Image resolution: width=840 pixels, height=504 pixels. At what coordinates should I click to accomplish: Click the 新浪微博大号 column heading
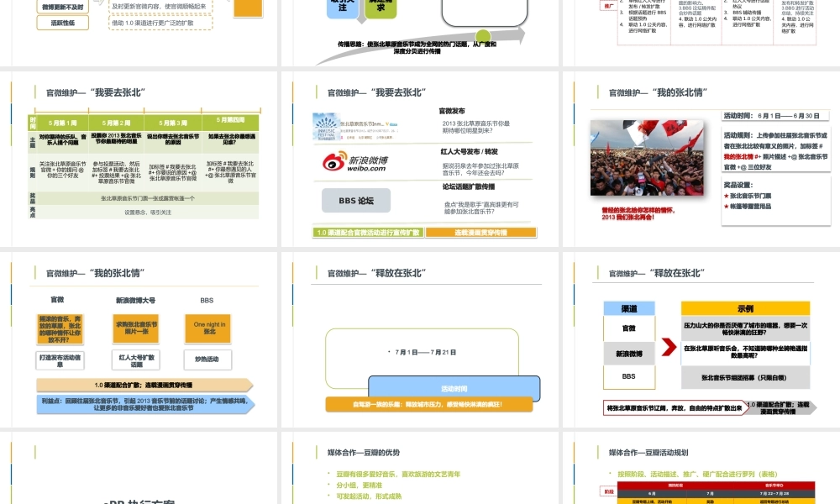pyautogui.click(x=135, y=301)
